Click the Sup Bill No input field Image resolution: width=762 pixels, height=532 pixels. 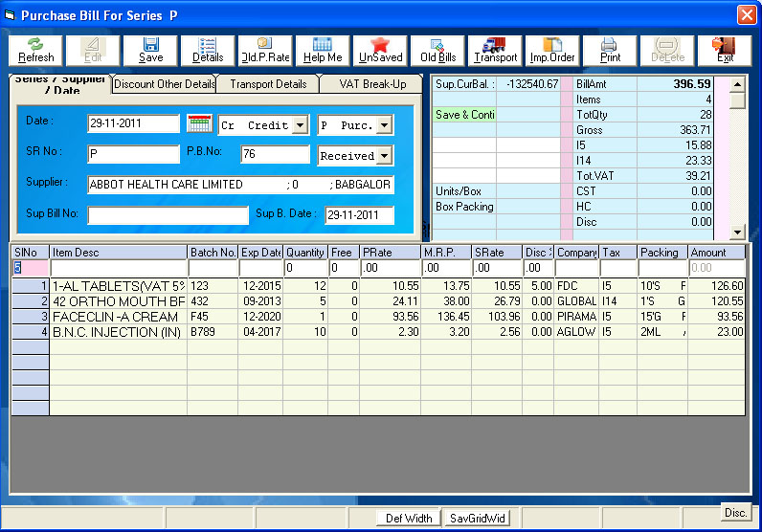click(168, 215)
